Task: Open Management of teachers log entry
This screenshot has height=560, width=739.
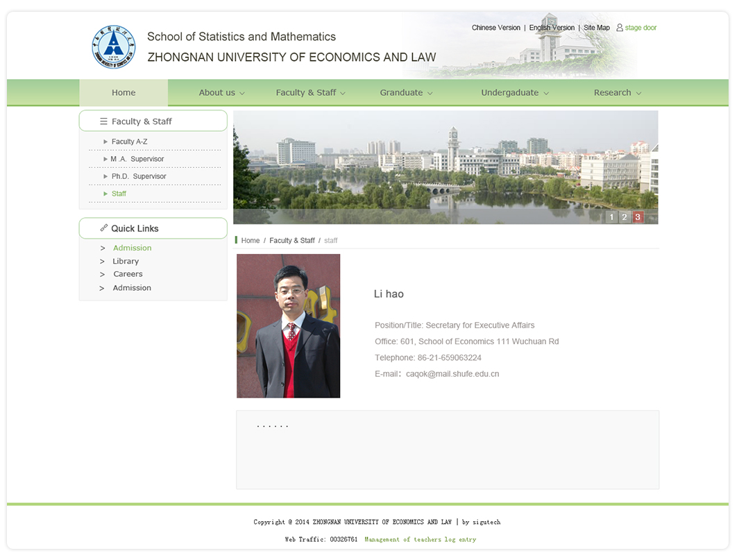Action: pyautogui.click(x=421, y=539)
